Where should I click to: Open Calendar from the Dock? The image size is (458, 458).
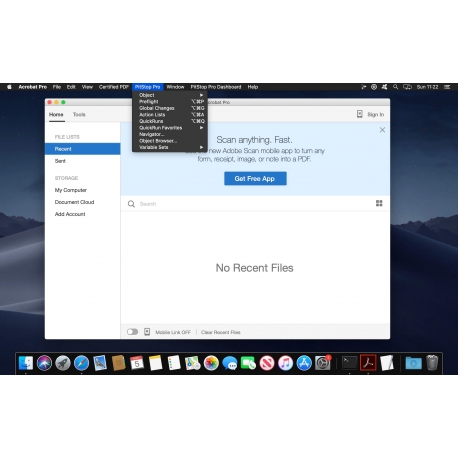click(x=137, y=363)
